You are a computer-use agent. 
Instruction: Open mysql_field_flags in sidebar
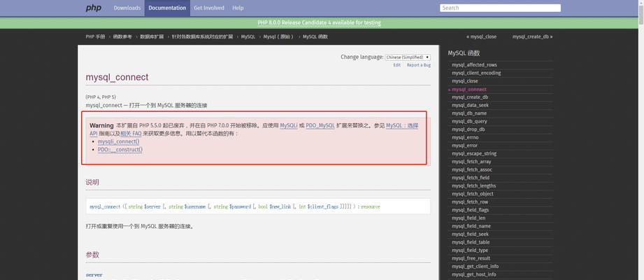point(471,210)
